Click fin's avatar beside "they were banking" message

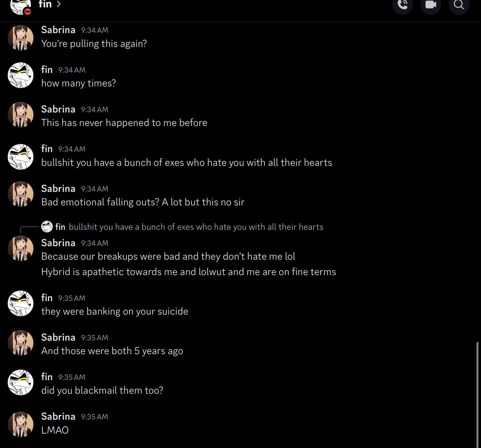pyautogui.click(x=21, y=303)
